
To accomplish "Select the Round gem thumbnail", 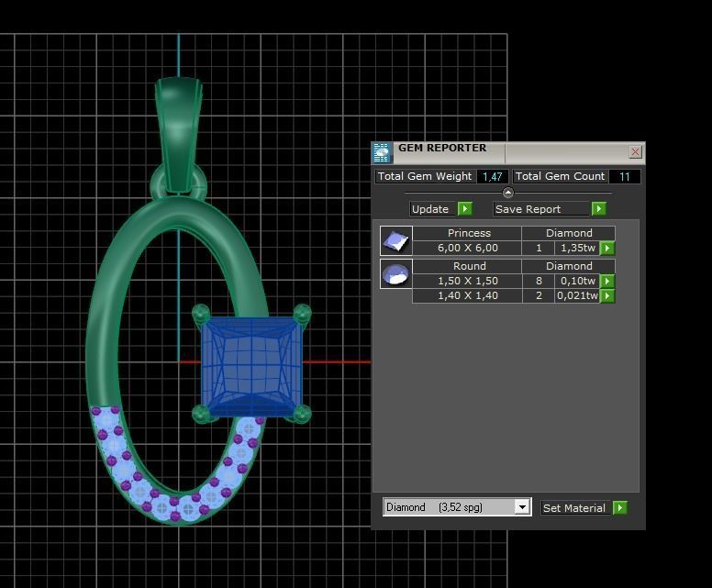I will click(396, 273).
